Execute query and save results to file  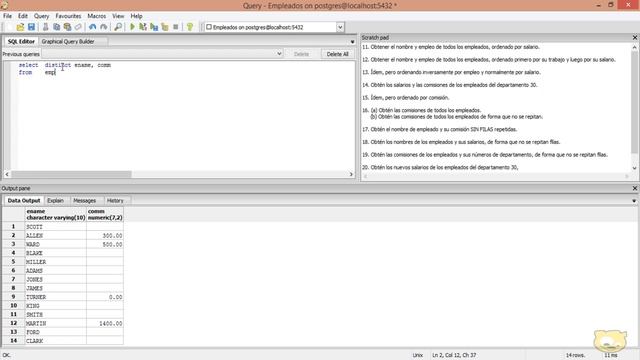coord(154,27)
